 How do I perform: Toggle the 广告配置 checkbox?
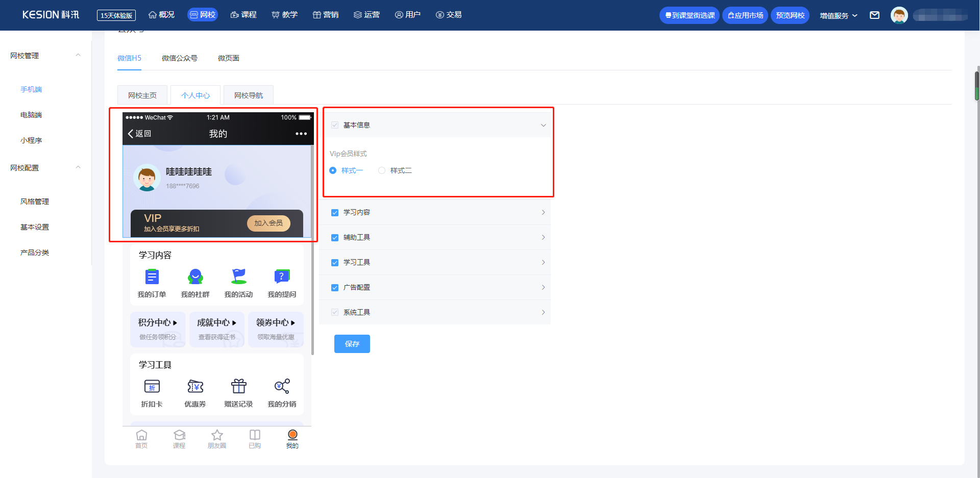(x=335, y=288)
